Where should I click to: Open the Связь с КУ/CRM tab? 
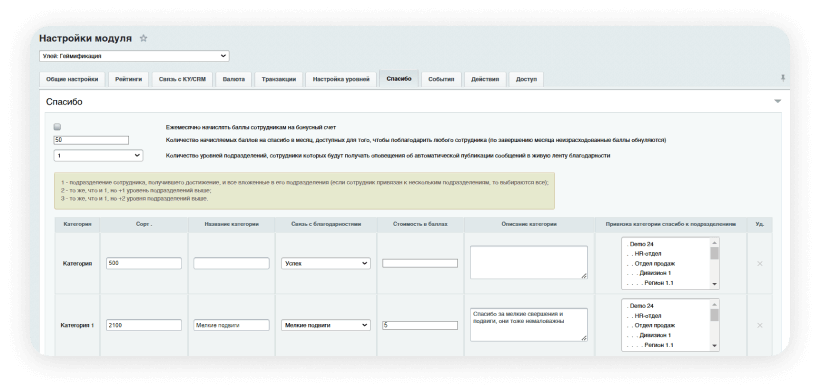coord(182,79)
